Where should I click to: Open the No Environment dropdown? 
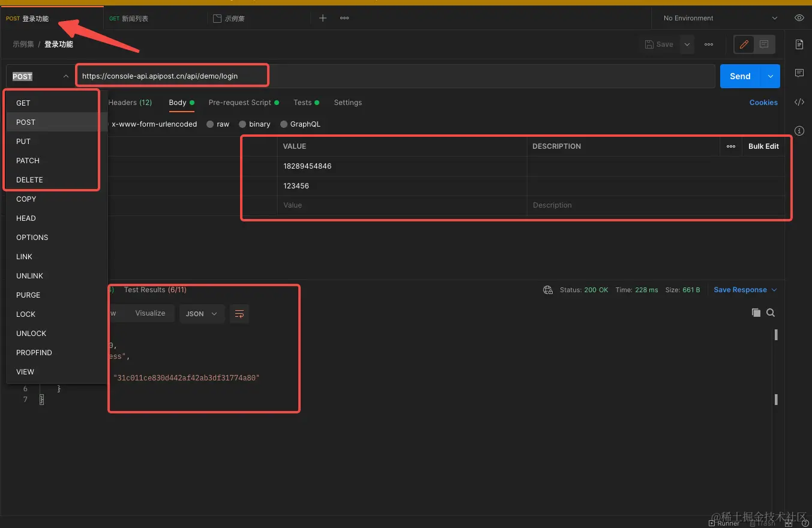coord(720,18)
